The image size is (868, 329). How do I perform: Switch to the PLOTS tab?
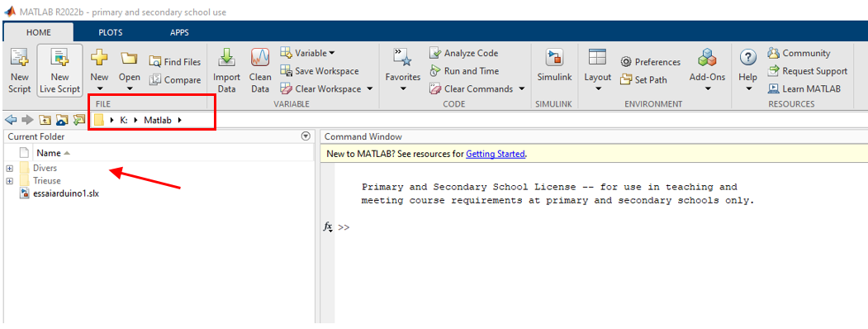click(111, 32)
